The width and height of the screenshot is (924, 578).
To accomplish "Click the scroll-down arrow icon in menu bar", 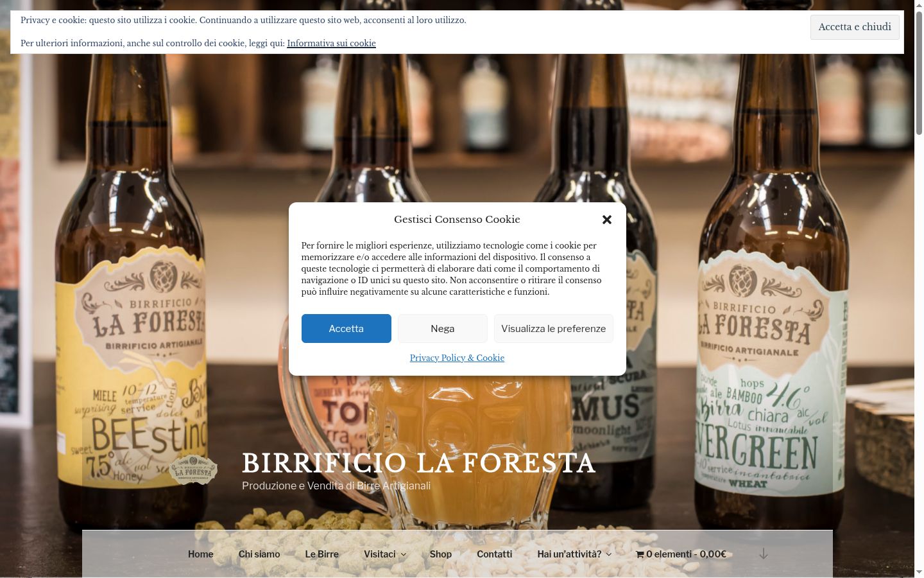I will click(764, 554).
